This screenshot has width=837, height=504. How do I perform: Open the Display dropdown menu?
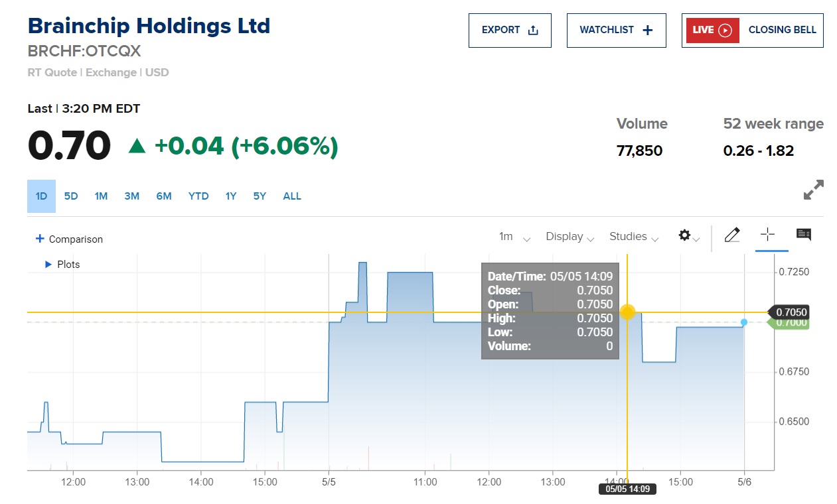pyautogui.click(x=569, y=237)
